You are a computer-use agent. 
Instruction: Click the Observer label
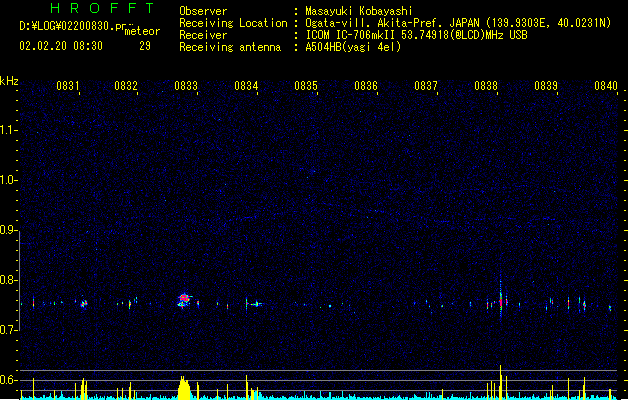pos(203,11)
